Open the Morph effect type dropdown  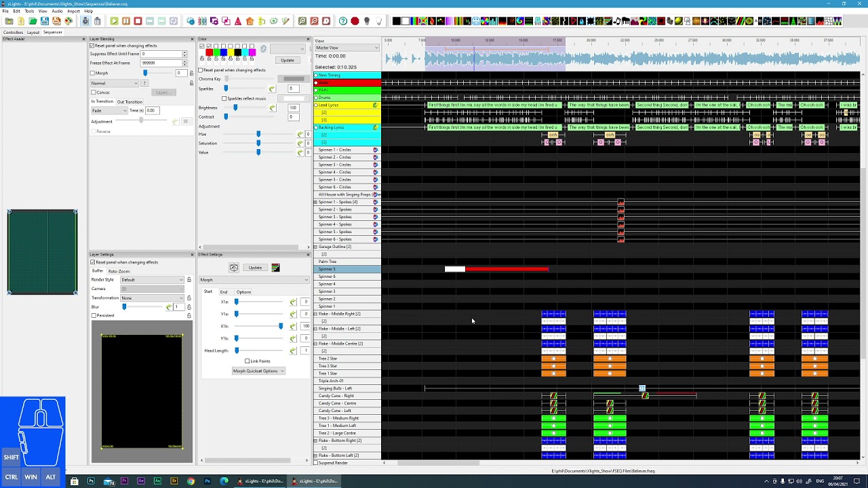(x=254, y=280)
